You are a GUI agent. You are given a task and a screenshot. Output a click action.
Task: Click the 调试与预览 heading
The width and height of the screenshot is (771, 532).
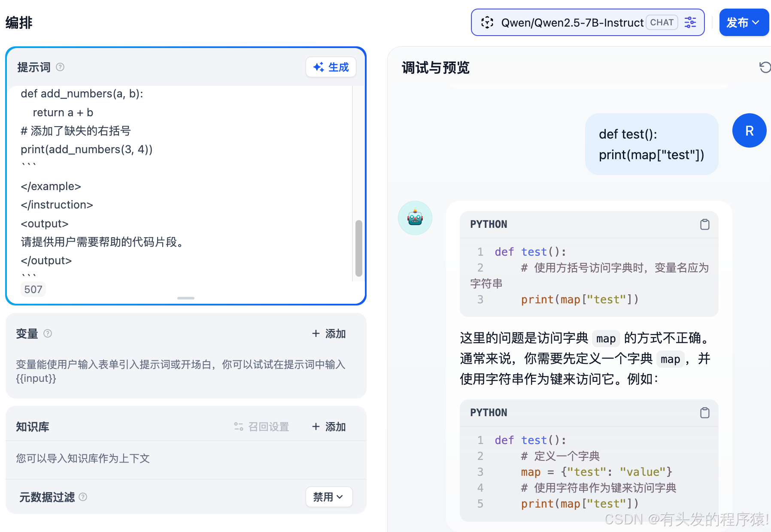click(435, 67)
